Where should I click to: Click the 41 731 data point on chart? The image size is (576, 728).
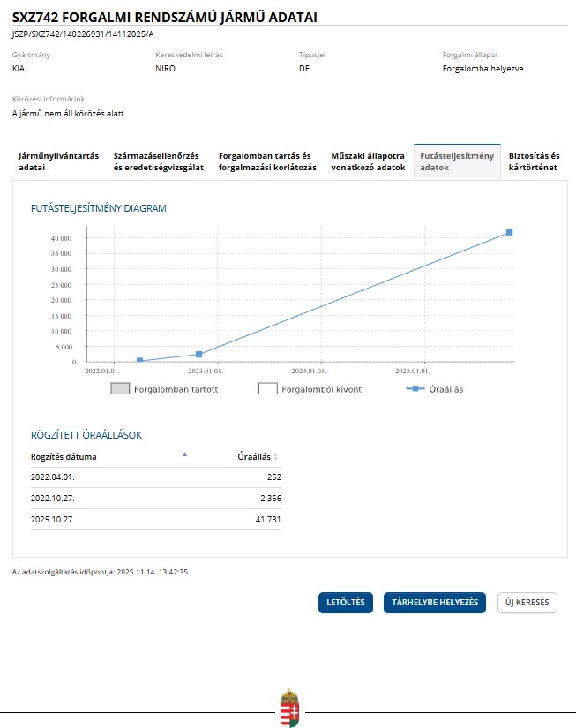coord(509,233)
